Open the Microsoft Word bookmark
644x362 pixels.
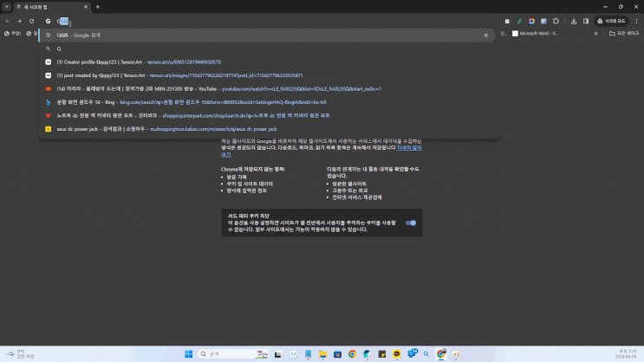(535, 34)
